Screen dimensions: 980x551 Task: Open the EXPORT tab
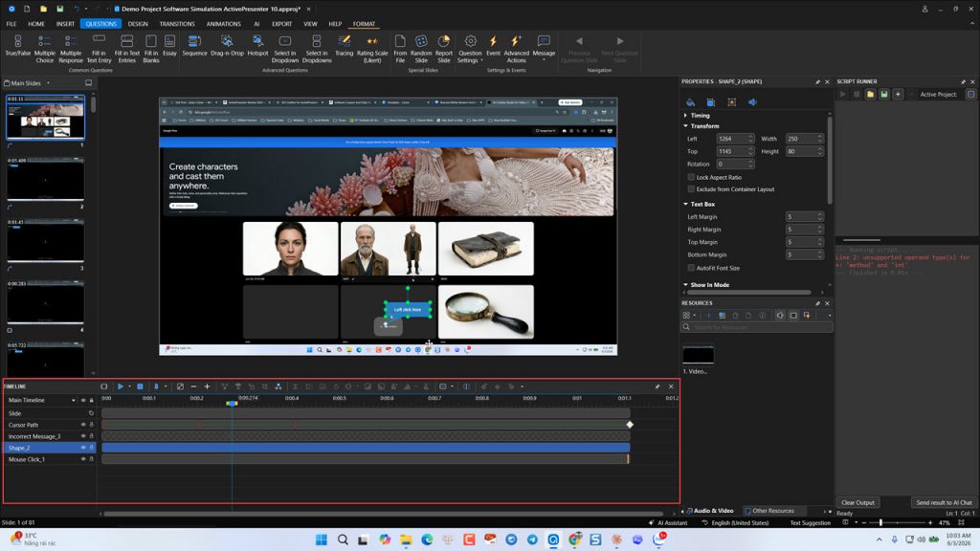pos(282,24)
